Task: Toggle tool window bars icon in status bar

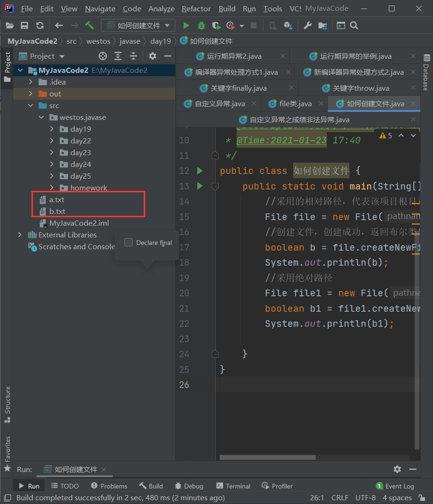Action: (x=8, y=497)
